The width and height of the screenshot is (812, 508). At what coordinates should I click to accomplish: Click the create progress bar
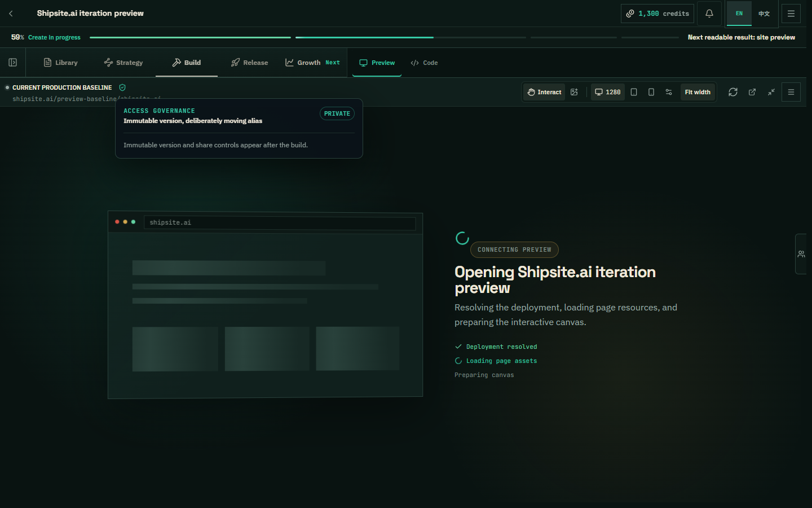(x=384, y=37)
